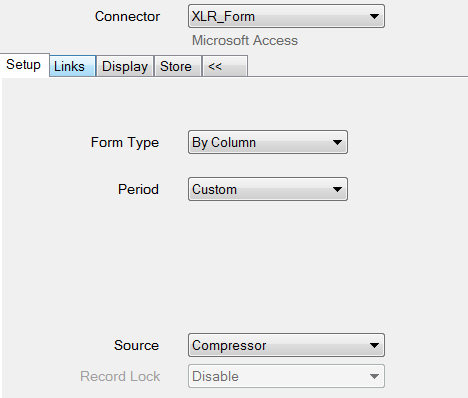The image size is (468, 398).
Task: Click the Source field label
Action: [x=136, y=345]
